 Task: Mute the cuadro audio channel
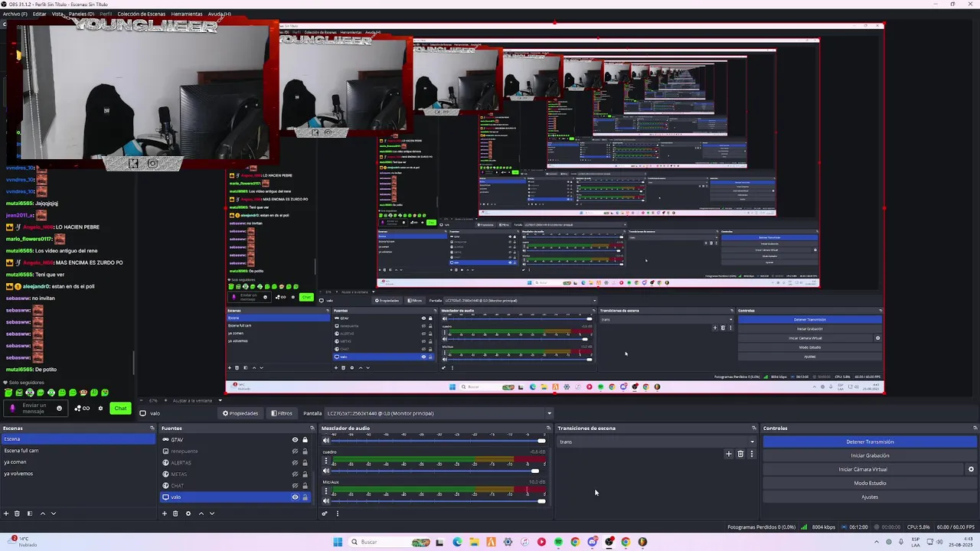click(x=326, y=471)
